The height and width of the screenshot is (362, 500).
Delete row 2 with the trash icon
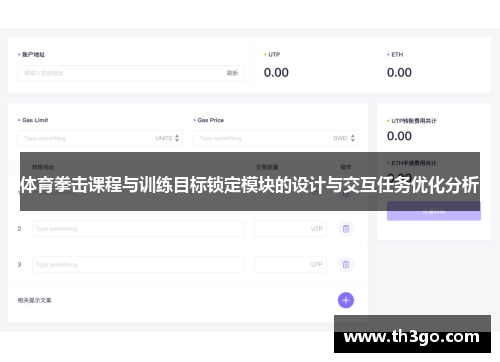tap(346, 229)
